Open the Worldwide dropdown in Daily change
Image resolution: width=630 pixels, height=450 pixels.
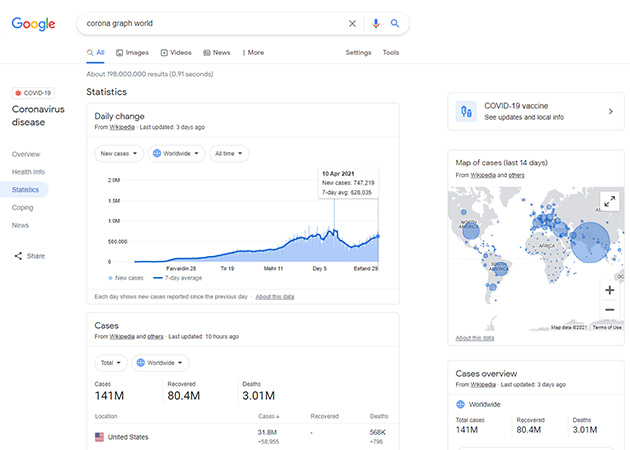[x=176, y=153]
